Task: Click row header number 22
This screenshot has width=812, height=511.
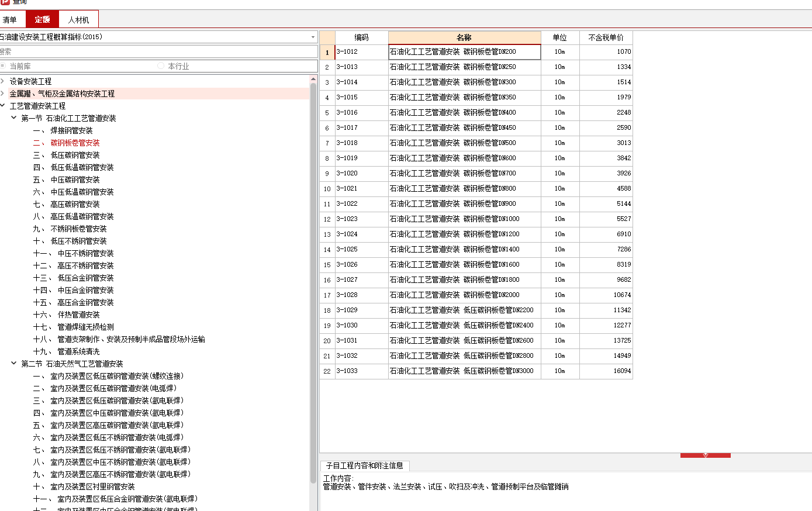Action: click(327, 371)
